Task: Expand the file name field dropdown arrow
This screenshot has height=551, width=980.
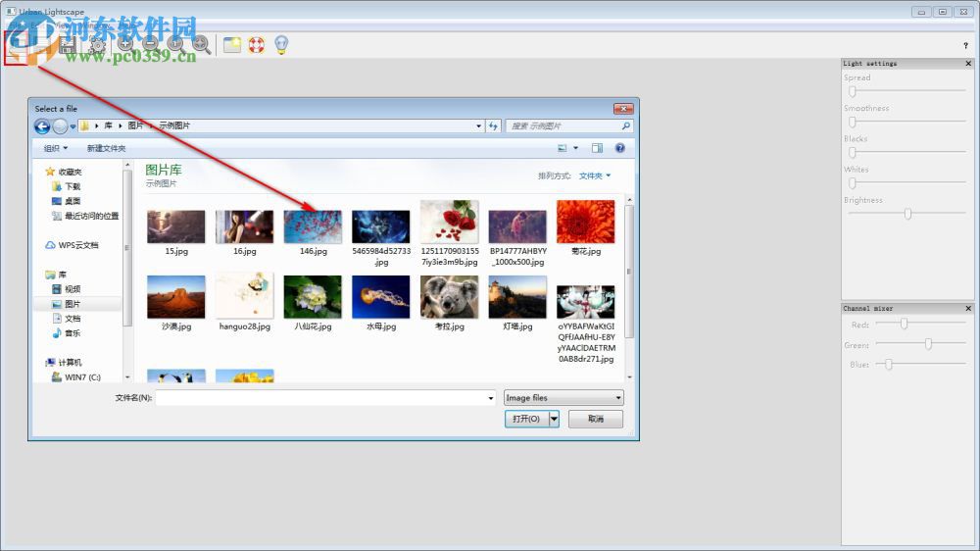Action: (491, 398)
